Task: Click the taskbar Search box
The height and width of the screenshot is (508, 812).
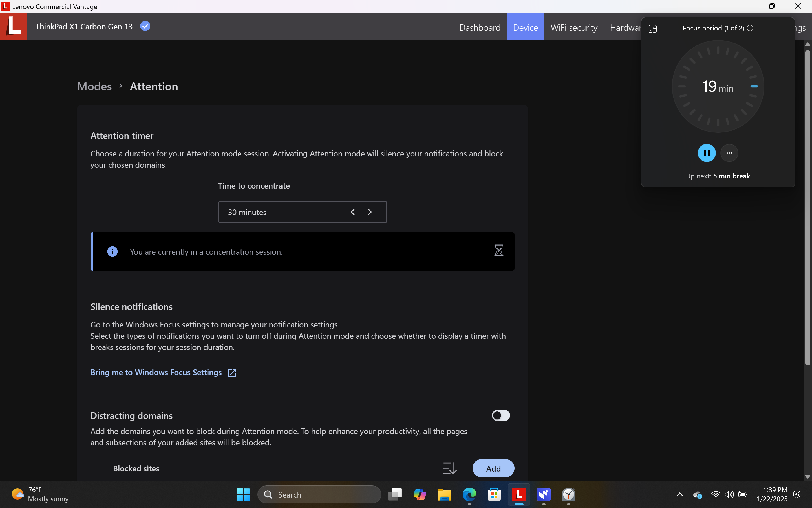Action: [x=319, y=494]
